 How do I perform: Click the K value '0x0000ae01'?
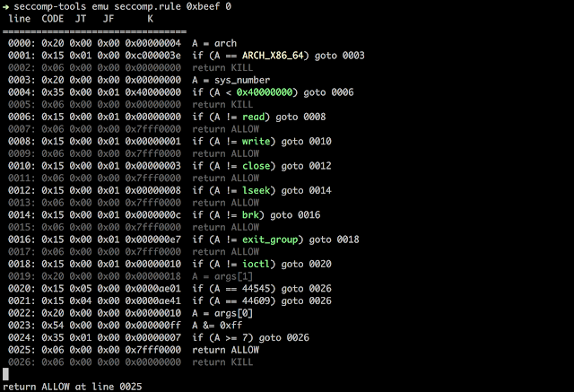tap(153, 289)
